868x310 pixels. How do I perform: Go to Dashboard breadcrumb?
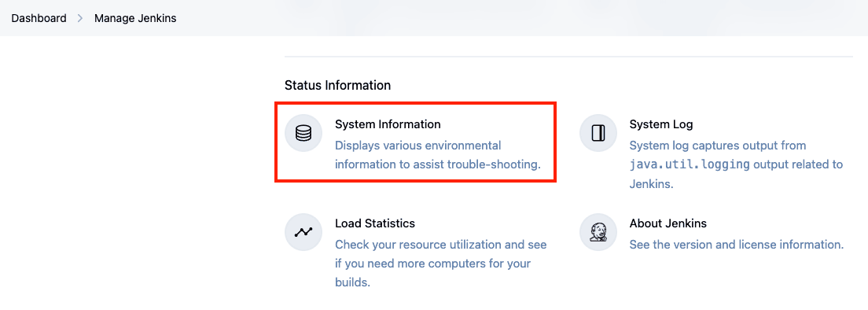[39, 18]
